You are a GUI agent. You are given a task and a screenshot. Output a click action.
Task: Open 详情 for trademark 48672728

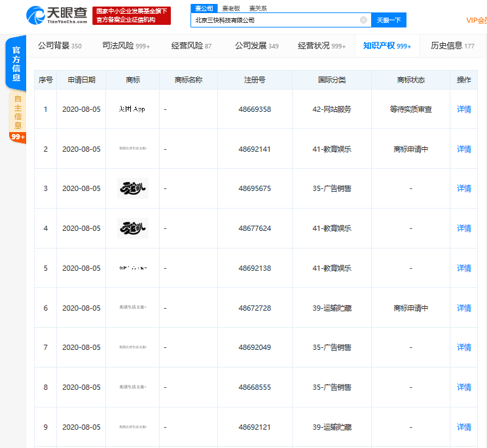tap(463, 308)
